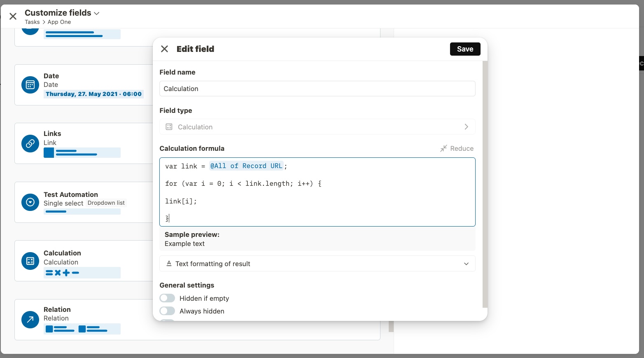Click the Field name input box
This screenshot has width=644, height=358.
[x=317, y=89]
